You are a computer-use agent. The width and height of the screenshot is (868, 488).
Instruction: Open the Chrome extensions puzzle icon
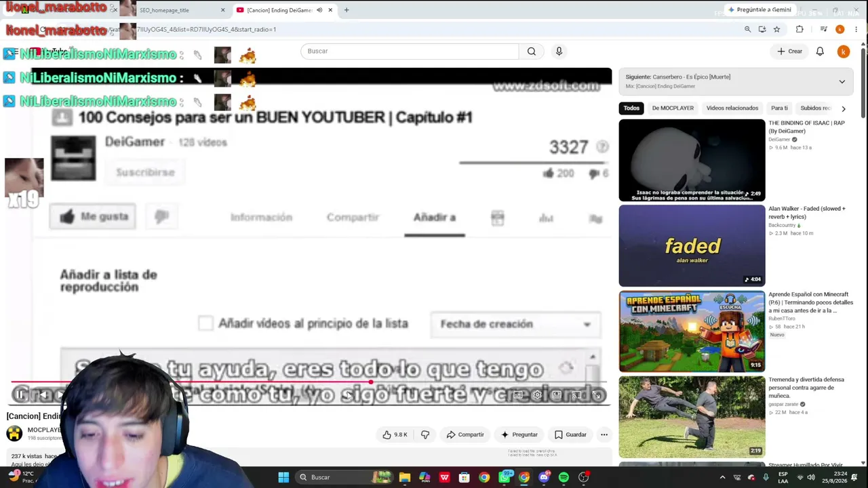pyautogui.click(x=800, y=29)
